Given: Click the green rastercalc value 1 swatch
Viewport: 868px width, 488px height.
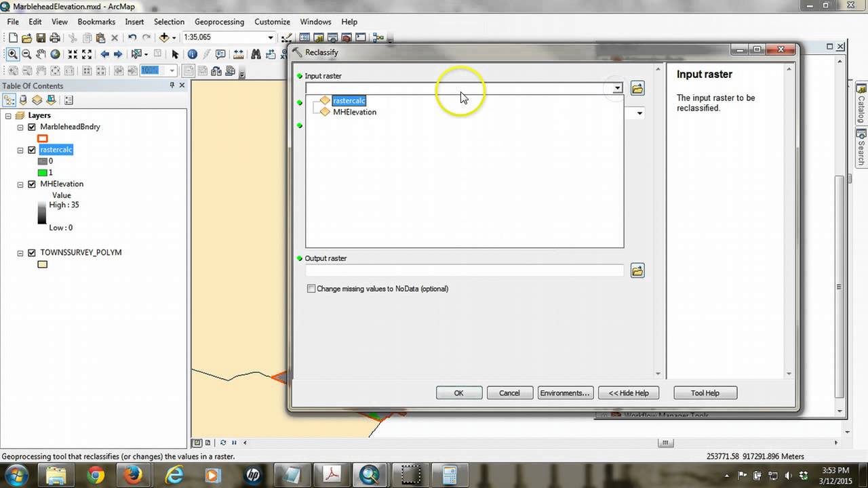Looking at the screenshot, I should pyautogui.click(x=43, y=173).
